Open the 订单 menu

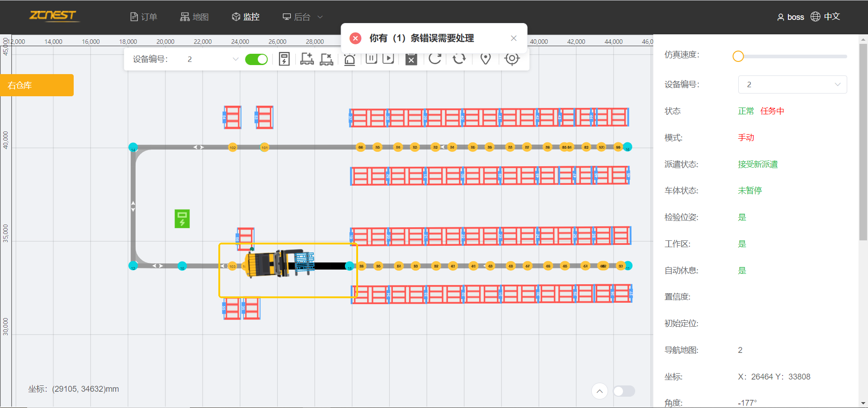click(x=144, y=17)
